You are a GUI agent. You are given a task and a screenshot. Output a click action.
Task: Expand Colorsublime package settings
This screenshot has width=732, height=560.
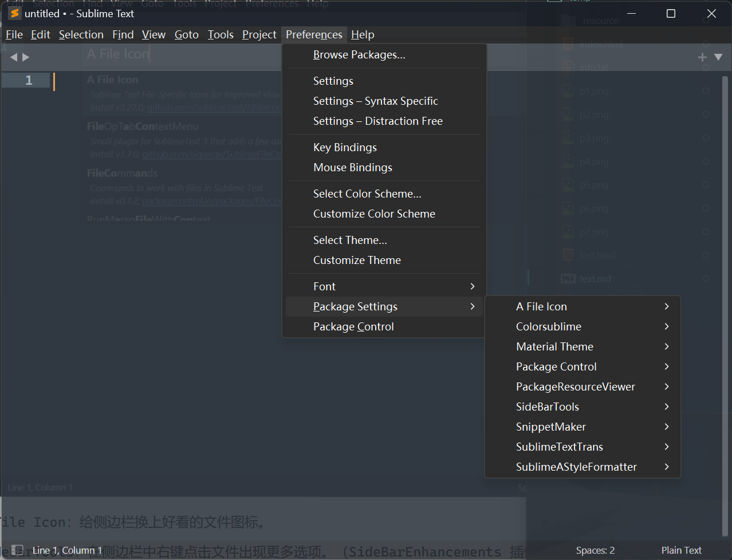point(583,327)
